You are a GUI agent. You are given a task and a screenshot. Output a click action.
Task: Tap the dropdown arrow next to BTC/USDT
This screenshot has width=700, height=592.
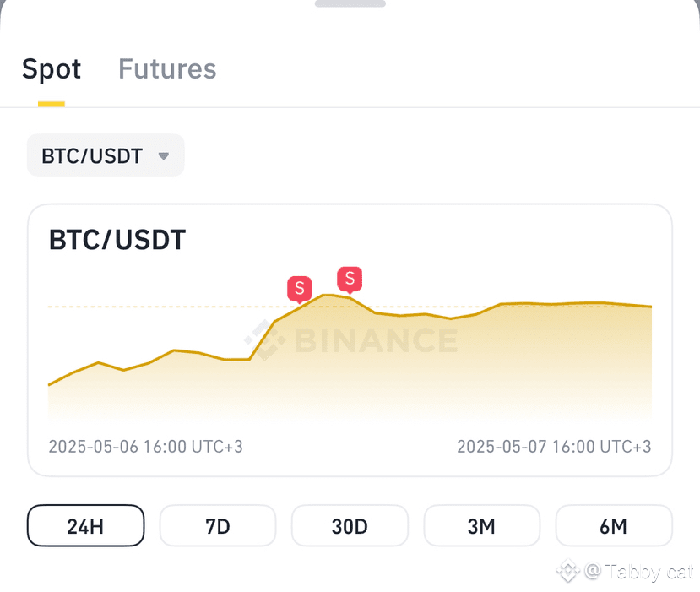click(164, 156)
